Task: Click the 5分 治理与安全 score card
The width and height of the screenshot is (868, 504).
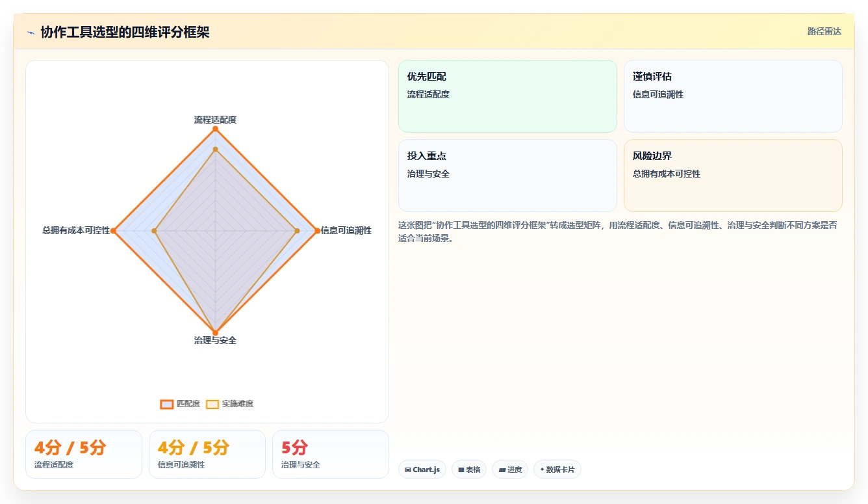Action: (331, 454)
